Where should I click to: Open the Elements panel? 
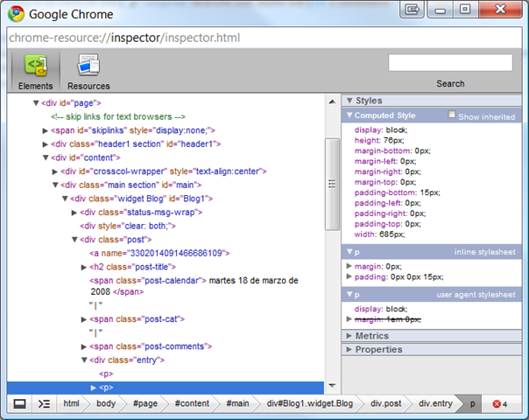pos(35,71)
